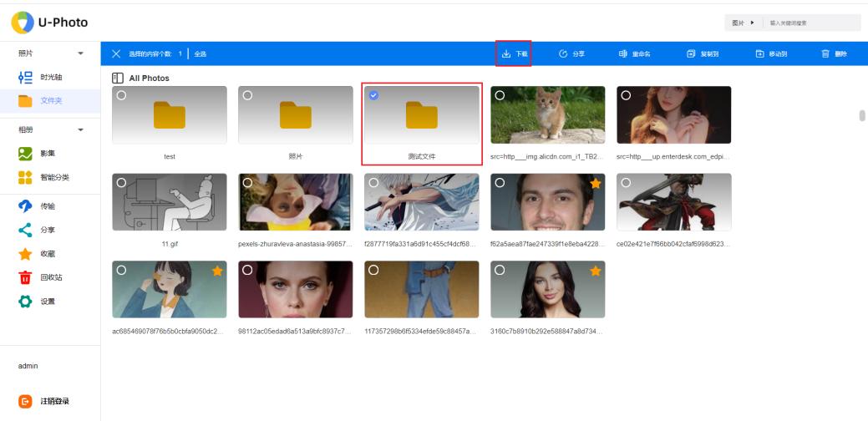Collapse the 相册 section arrow in sidebar
This screenshot has height=421, width=868.
81,130
